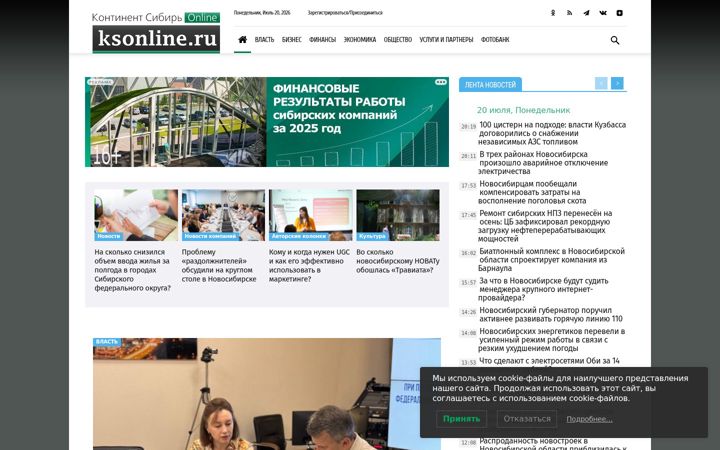Viewport: 720px width, 450px height.
Task: Click the «20 июля, Понедельник» date heading
Action: coord(523,110)
